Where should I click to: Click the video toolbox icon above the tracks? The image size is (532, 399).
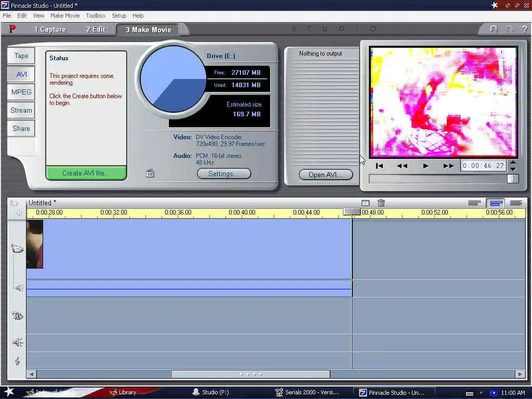pyautogui.click(x=14, y=203)
